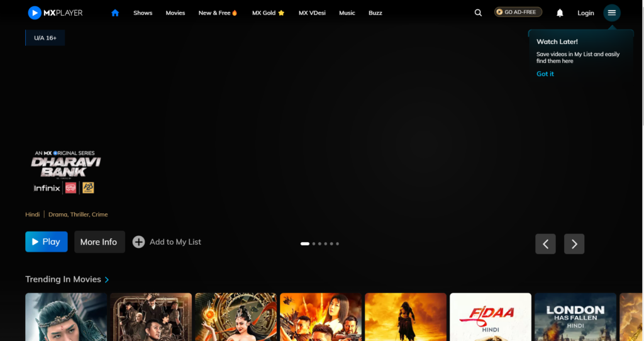Open London Has Fallen Hindi thumbnail
This screenshot has width=644, height=341.
[575, 316]
